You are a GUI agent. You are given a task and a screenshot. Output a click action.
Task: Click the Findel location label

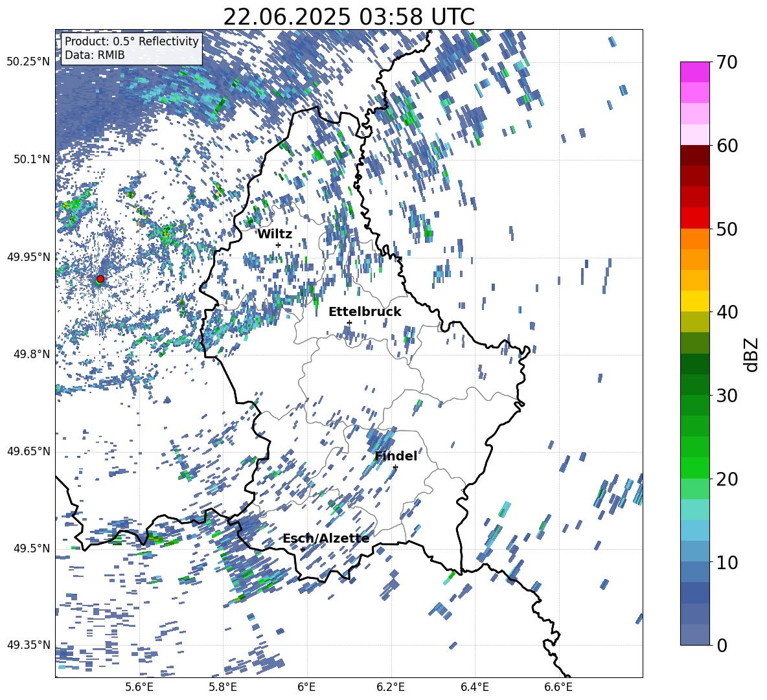(396, 456)
